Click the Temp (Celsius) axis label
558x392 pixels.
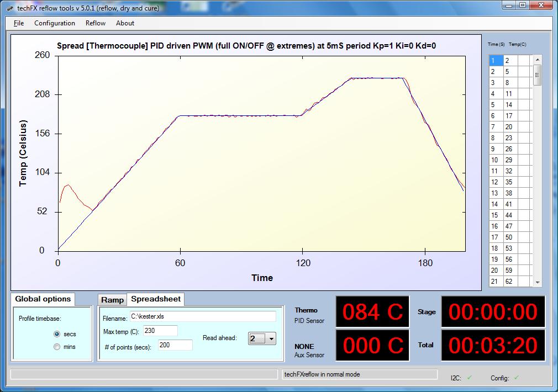[23, 153]
